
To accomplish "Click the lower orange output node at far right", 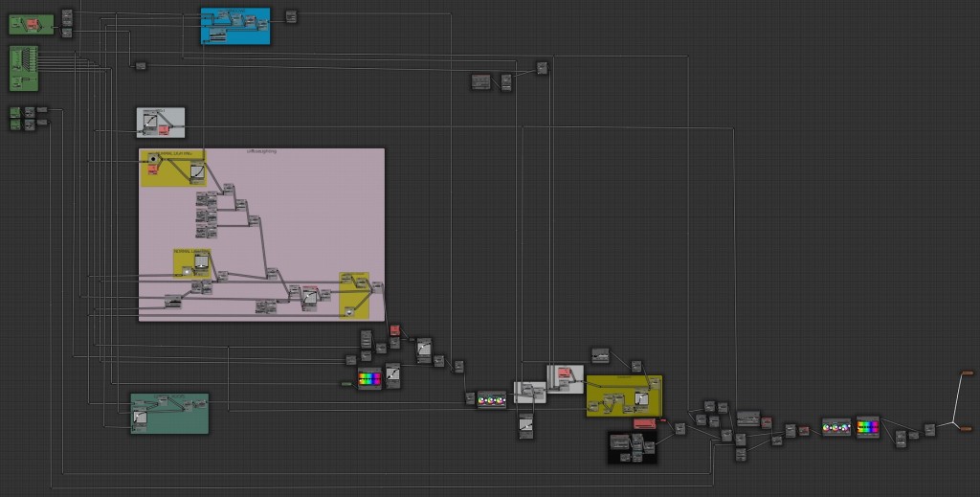I will 967,429.
